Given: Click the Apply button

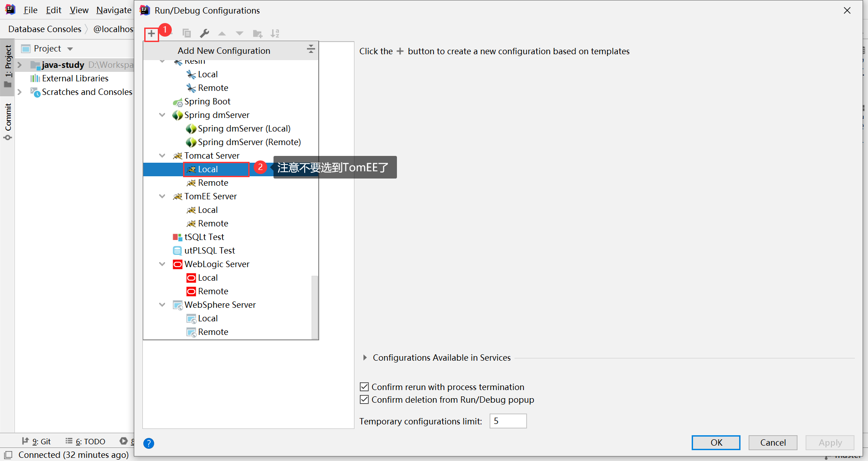Looking at the screenshot, I should [x=830, y=442].
